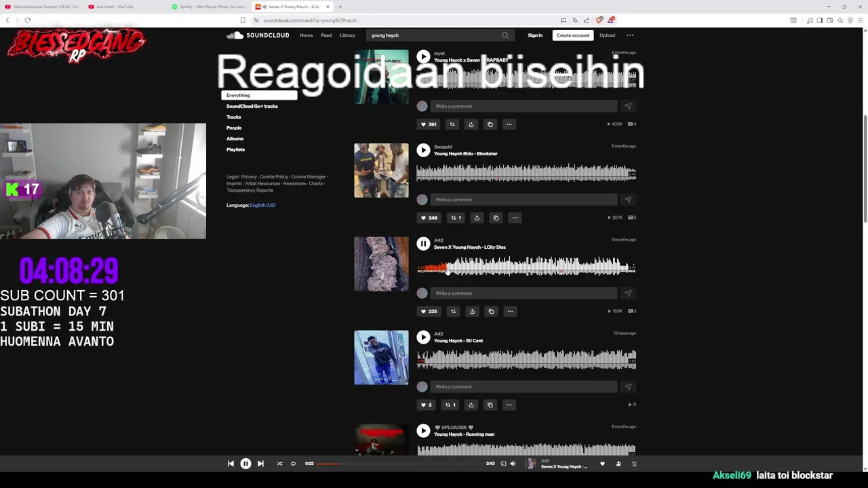
Task: Filter results by Tracks
Action: pyautogui.click(x=234, y=117)
